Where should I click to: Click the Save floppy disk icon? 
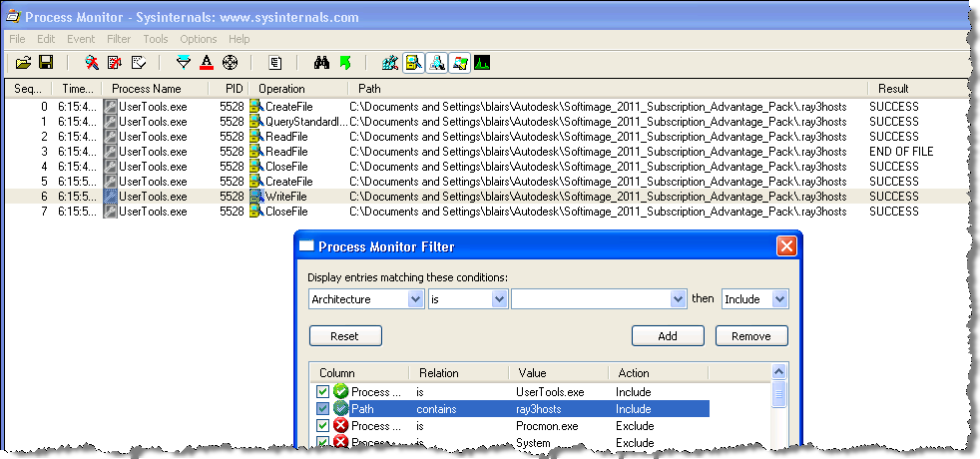(46, 63)
